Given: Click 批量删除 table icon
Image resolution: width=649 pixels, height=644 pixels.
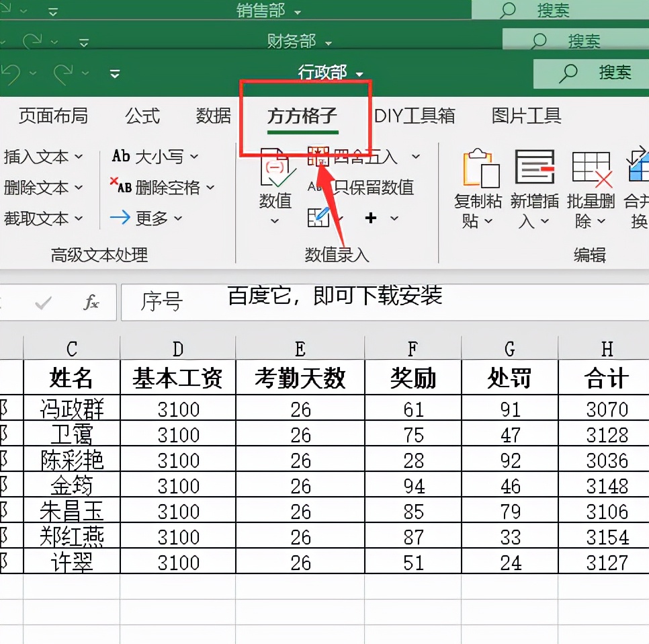Looking at the screenshot, I should coord(591,169).
